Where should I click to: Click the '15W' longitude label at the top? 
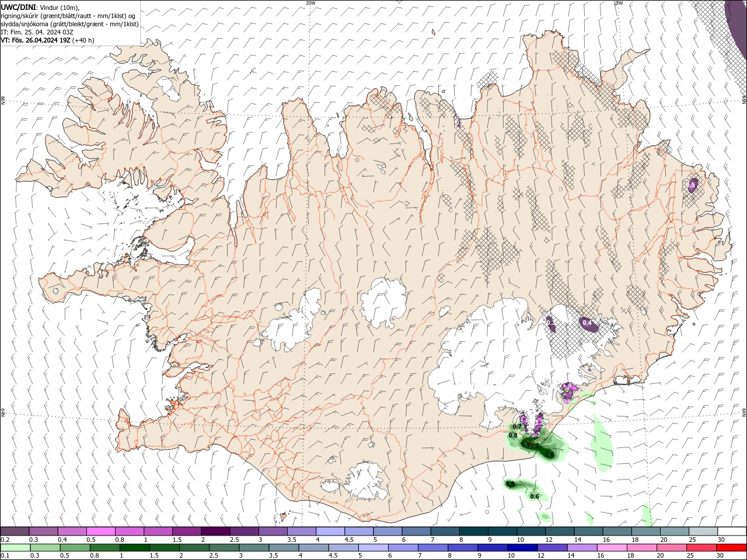pyautogui.click(x=618, y=3)
